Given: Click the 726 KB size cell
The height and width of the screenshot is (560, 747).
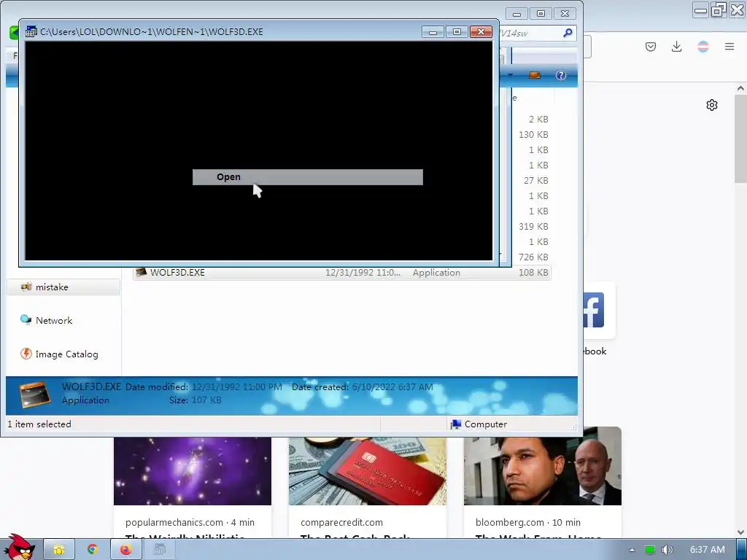Looking at the screenshot, I should tap(533, 257).
